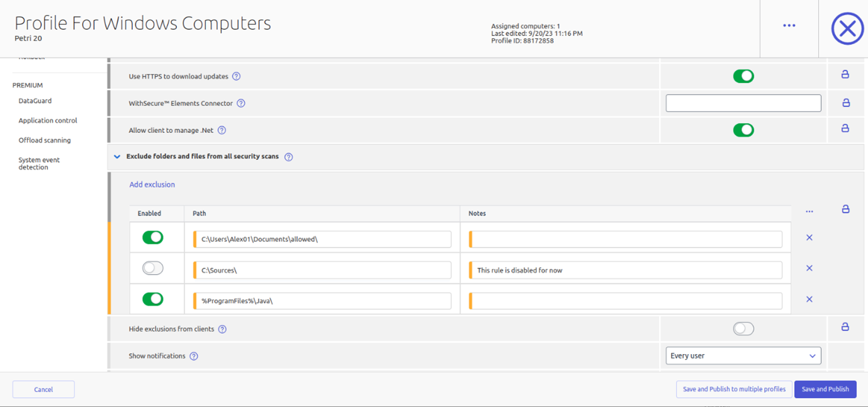This screenshot has height=407, width=868.
Task: Enable the C:\Sources\ exclusion toggle
Action: pyautogui.click(x=153, y=268)
